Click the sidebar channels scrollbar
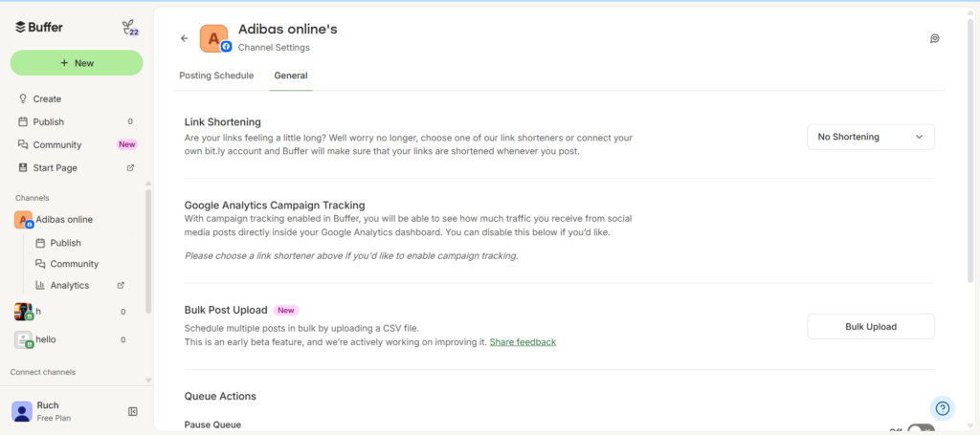Screen dimensions: 980x435 [148, 250]
